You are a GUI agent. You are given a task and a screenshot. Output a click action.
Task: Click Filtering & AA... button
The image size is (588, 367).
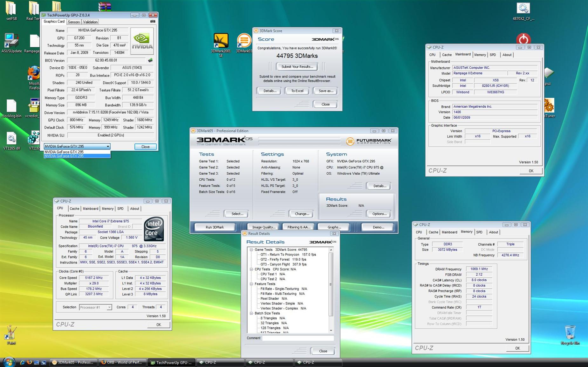pyautogui.click(x=299, y=227)
